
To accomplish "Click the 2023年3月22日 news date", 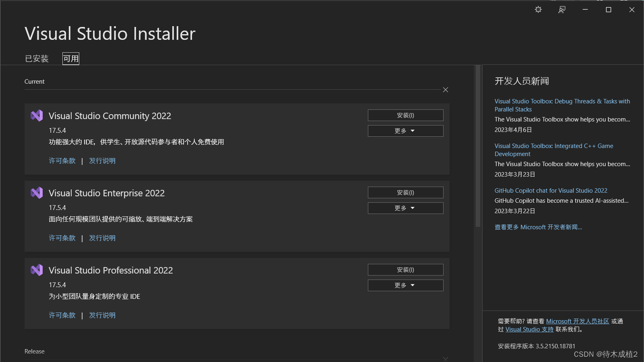I will [515, 211].
